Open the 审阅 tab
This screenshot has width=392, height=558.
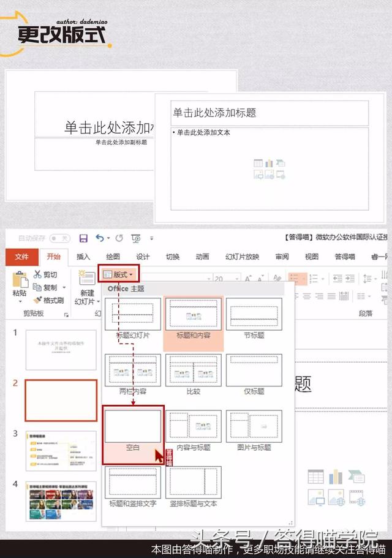(282, 257)
